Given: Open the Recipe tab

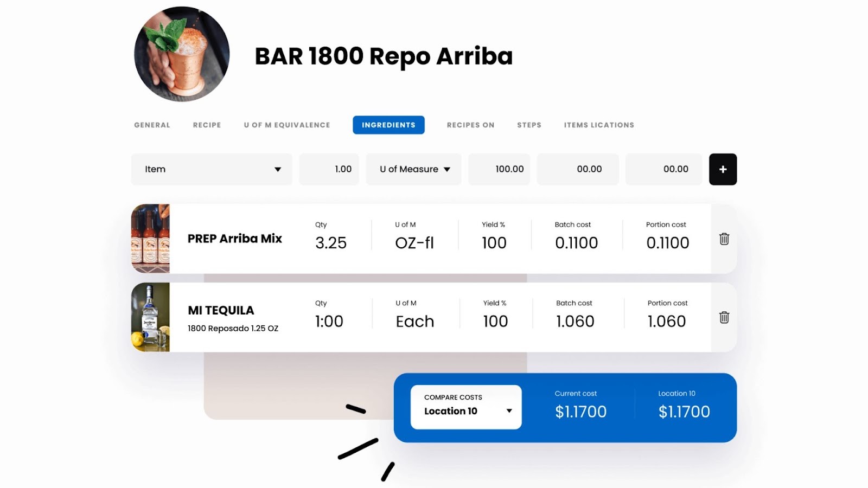Looking at the screenshot, I should click(206, 125).
